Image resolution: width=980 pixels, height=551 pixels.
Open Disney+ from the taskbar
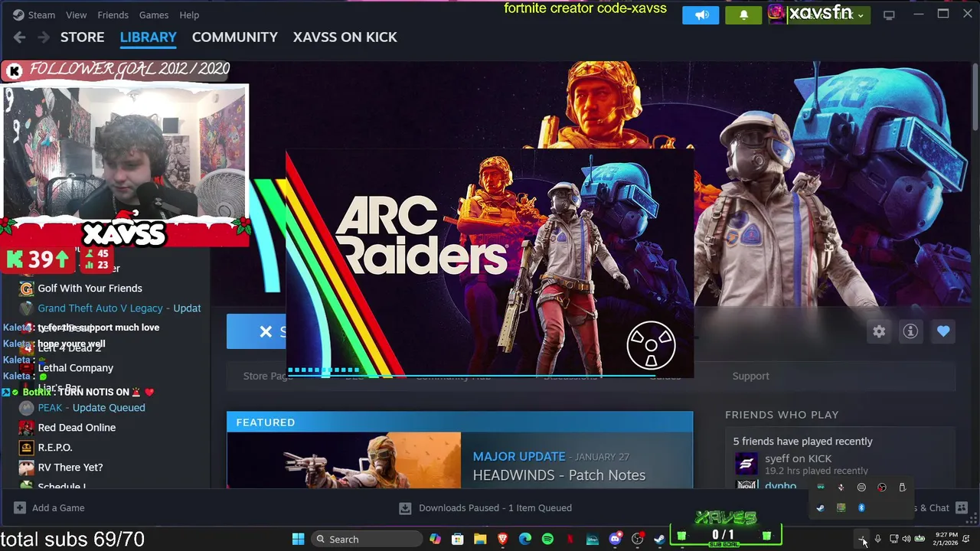[592, 540]
